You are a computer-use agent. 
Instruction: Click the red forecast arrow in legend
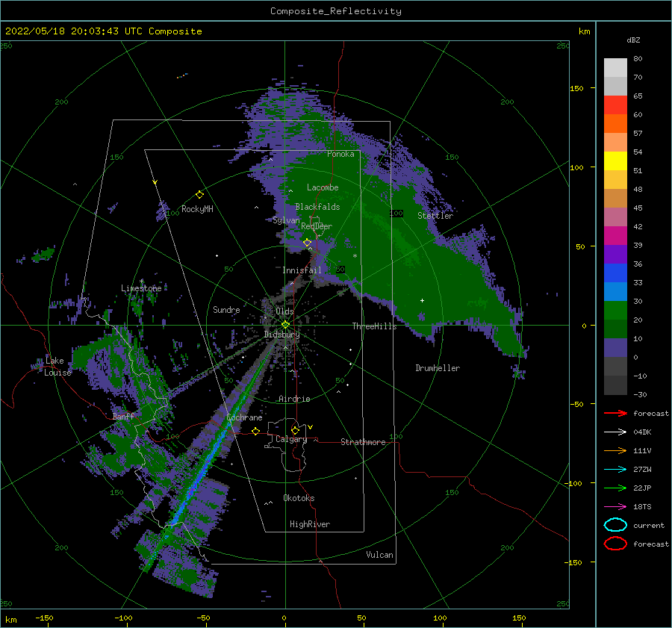click(x=615, y=413)
